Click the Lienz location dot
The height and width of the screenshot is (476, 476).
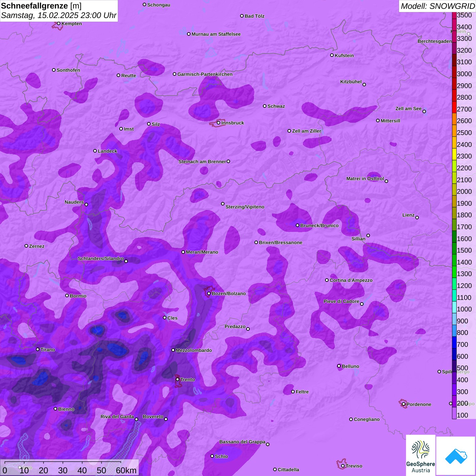417,218
